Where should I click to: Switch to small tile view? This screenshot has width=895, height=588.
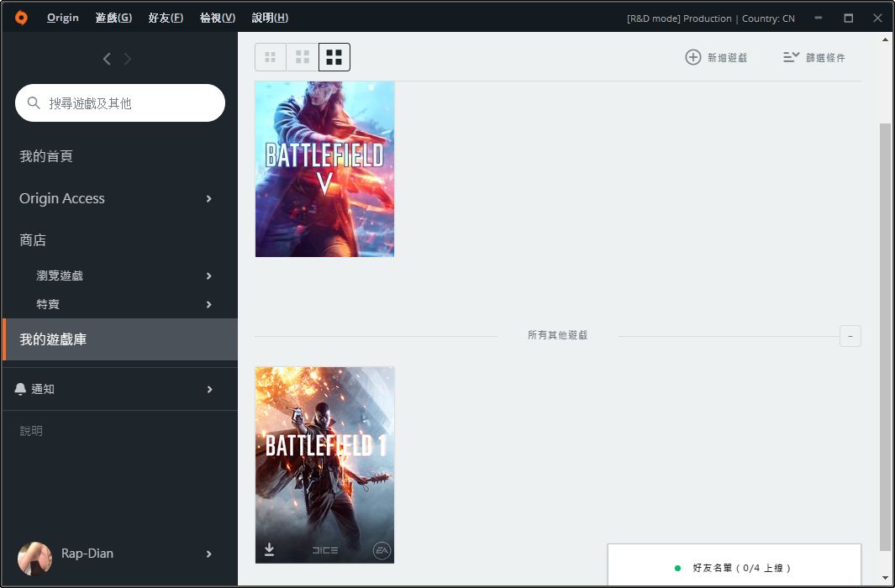click(x=271, y=57)
